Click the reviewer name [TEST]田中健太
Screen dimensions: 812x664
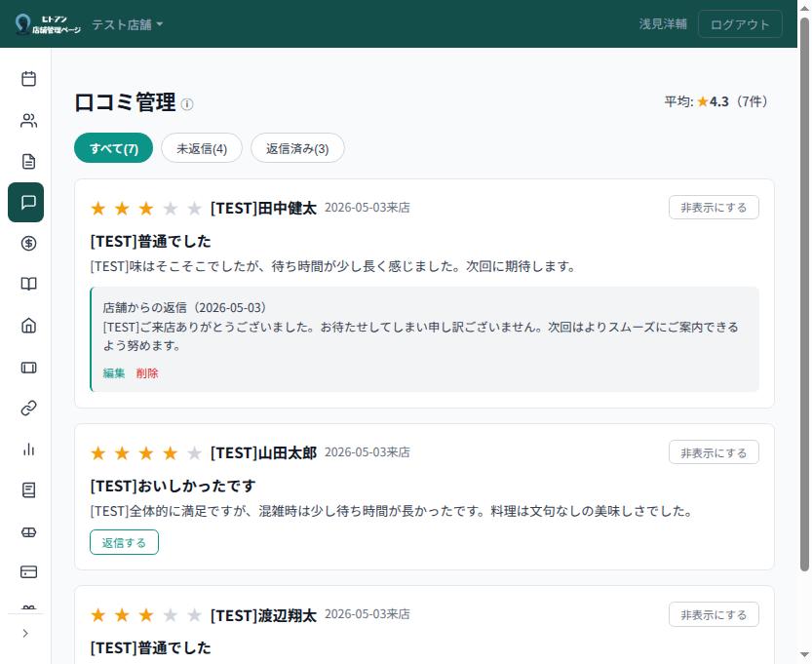[263, 208]
